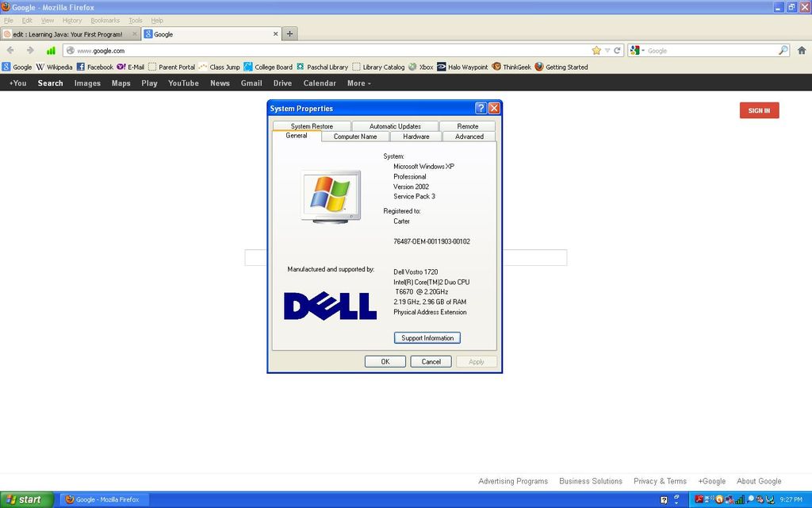Open the Class Jump bookmark
Viewport: 812px width, 508px height.
tap(220, 67)
